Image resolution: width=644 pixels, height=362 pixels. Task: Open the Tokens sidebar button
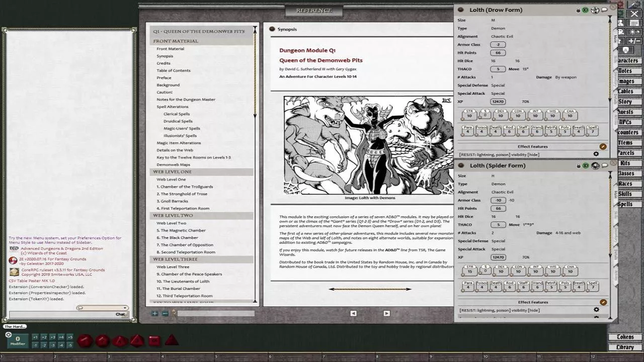(x=625, y=337)
